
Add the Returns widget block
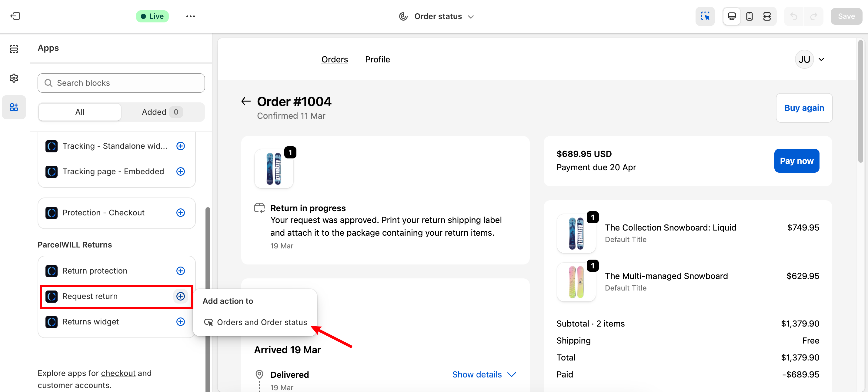[181, 322]
